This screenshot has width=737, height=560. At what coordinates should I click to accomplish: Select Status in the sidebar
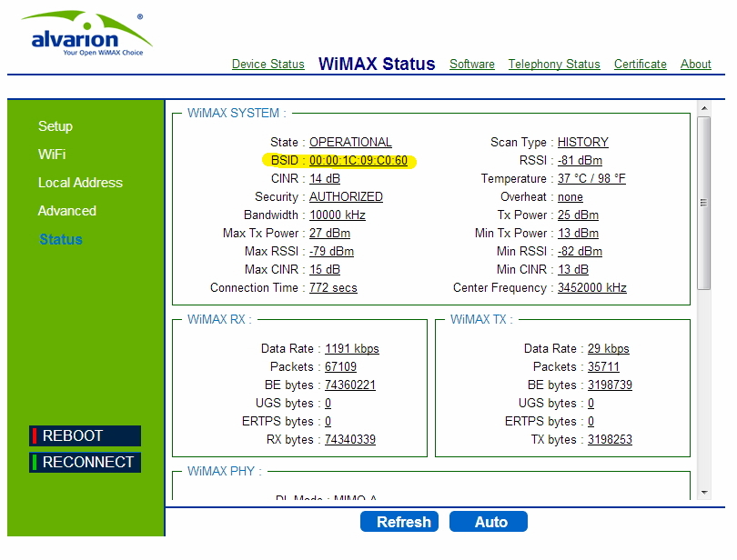(x=61, y=239)
